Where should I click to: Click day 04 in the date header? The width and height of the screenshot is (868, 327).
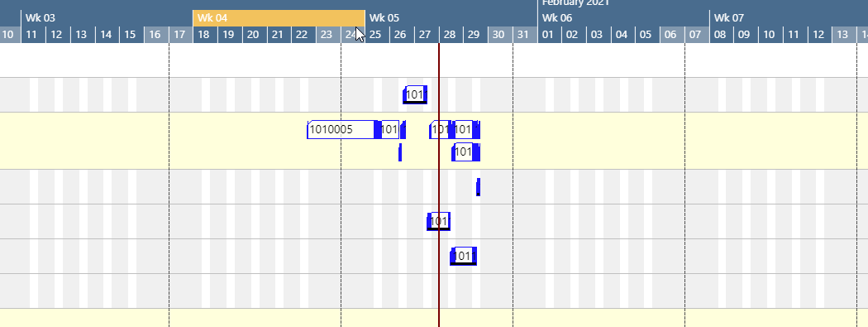coord(622,35)
